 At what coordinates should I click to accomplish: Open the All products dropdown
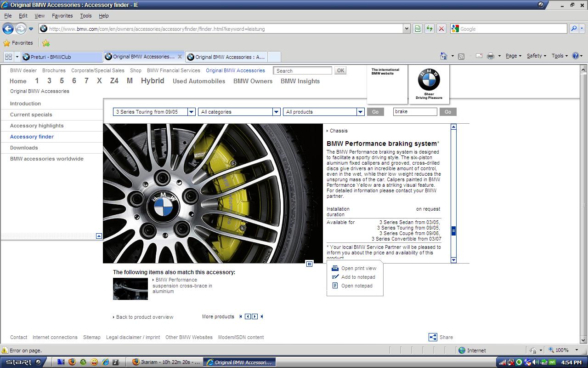(361, 112)
